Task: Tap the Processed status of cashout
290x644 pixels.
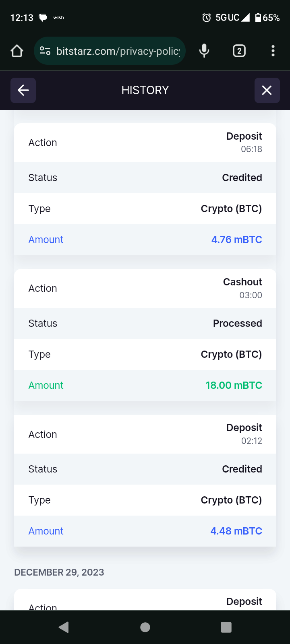Action: click(x=237, y=323)
